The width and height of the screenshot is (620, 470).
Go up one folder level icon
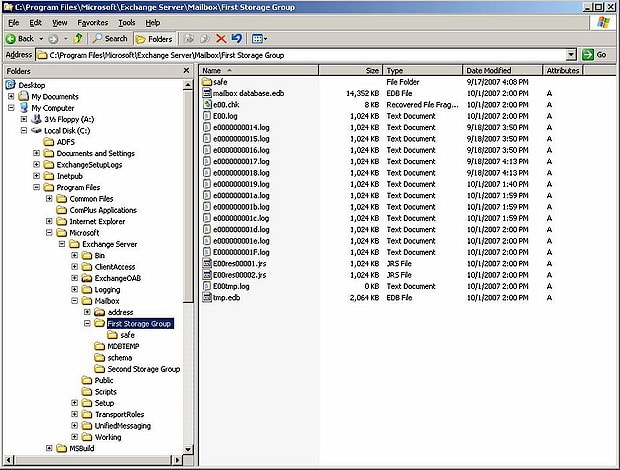click(x=78, y=38)
